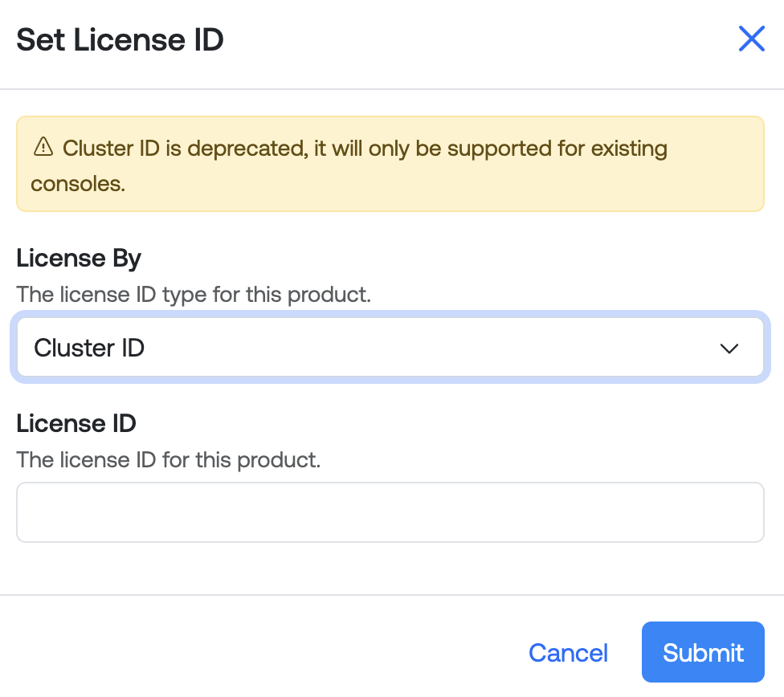784x697 pixels.
Task: Click the blue Submit button
Action: click(x=703, y=652)
